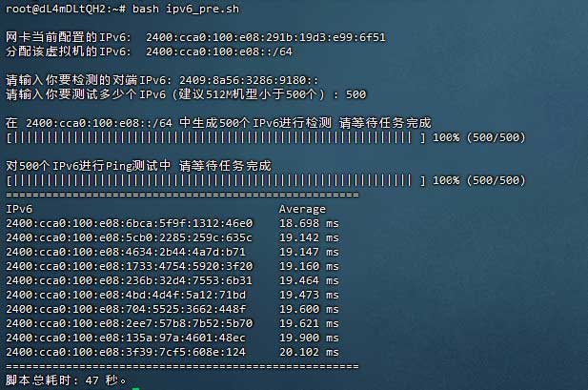
Task: Click the latency value 18.698 ms
Action: [309, 223]
